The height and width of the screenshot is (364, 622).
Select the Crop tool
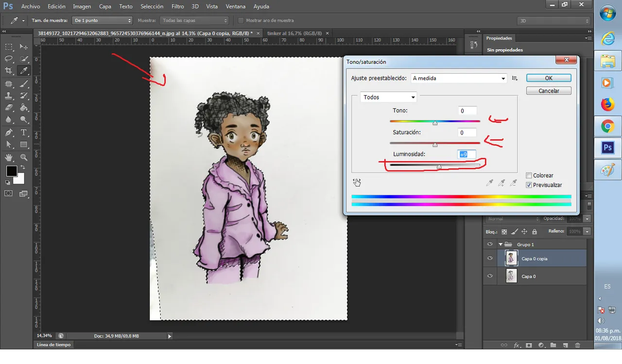point(9,71)
